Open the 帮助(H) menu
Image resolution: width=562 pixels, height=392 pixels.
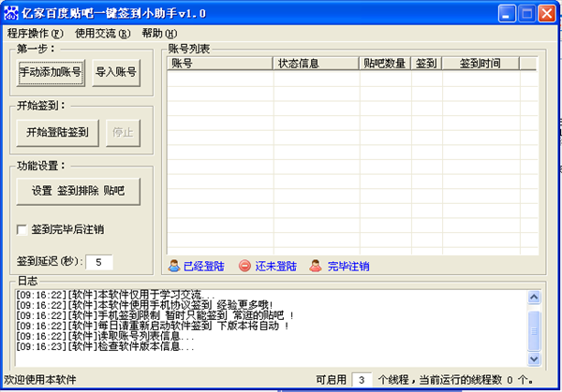pos(159,34)
